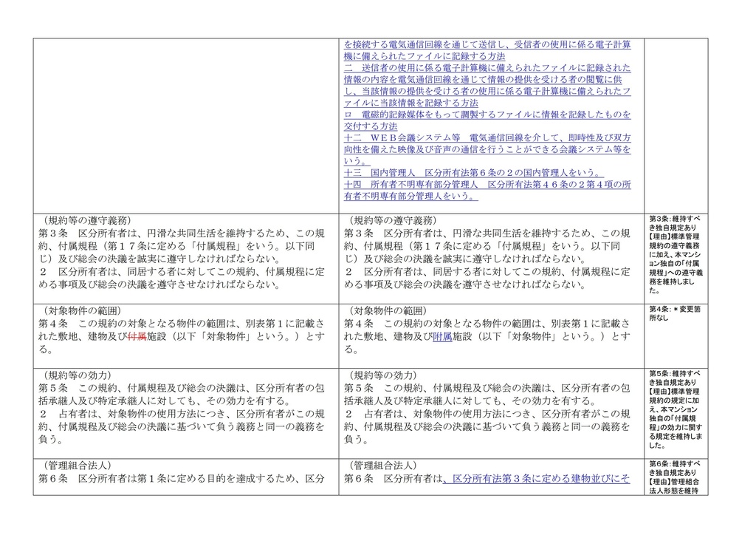Click the right column heading (規約等の効力)
Screen dimensions: 756x535
383,375
